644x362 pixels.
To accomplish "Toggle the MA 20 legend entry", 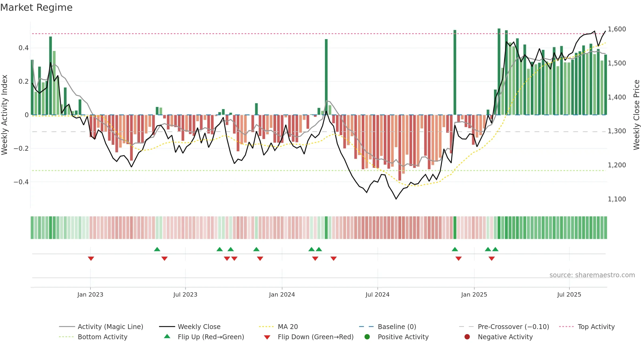I will point(278,327).
